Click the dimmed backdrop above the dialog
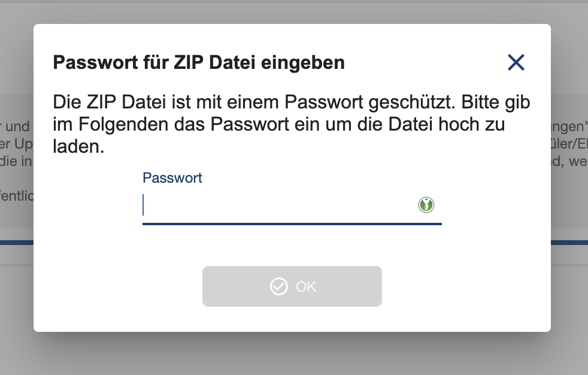588x375 pixels. point(292,12)
